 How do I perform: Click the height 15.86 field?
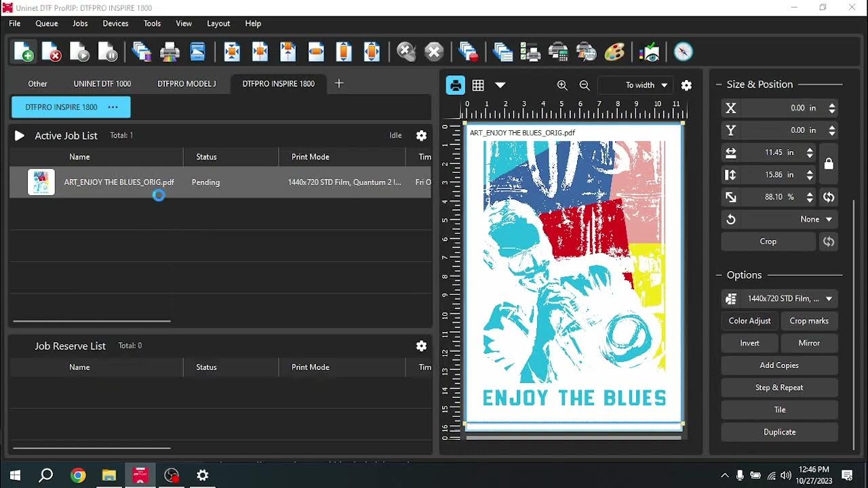tap(773, 175)
